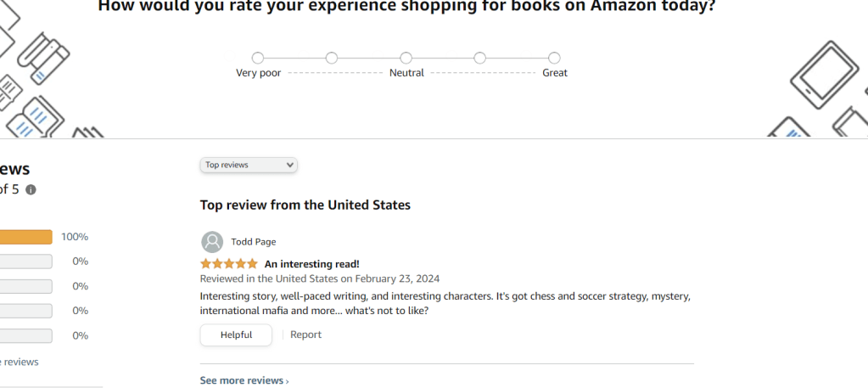Click the "100%" percentage link
This screenshot has height=388, width=868.
tap(75, 237)
